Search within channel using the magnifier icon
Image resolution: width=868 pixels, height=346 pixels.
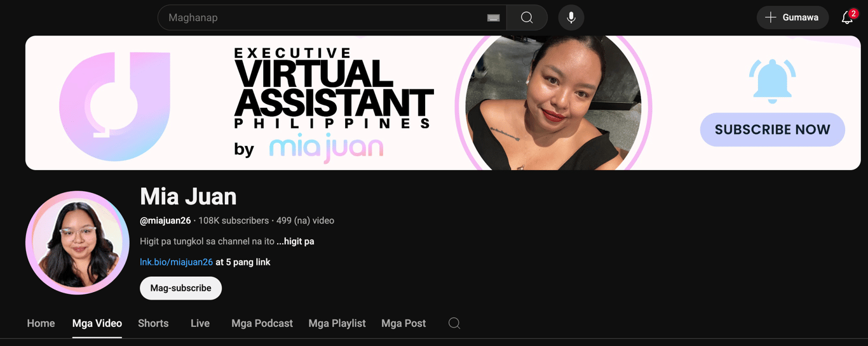(454, 323)
